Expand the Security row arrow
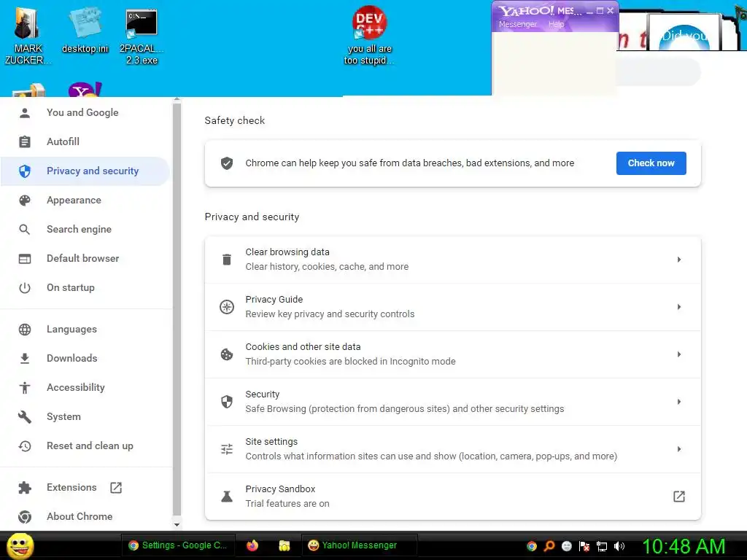This screenshot has height=560, width=747. (x=679, y=402)
